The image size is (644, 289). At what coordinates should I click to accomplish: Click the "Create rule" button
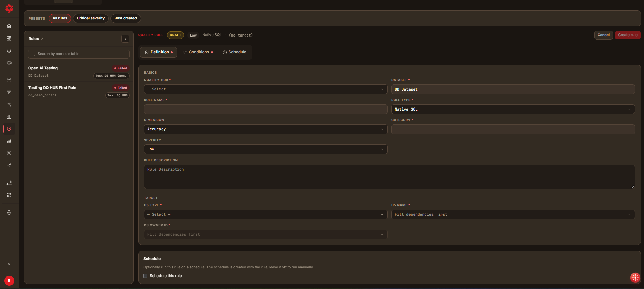tap(627, 35)
